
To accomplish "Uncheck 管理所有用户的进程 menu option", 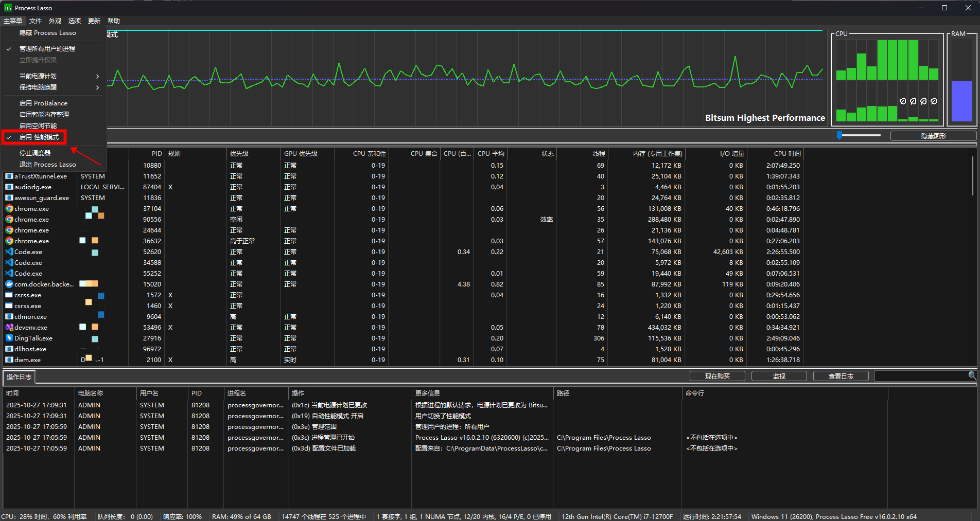I will (47, 49).
